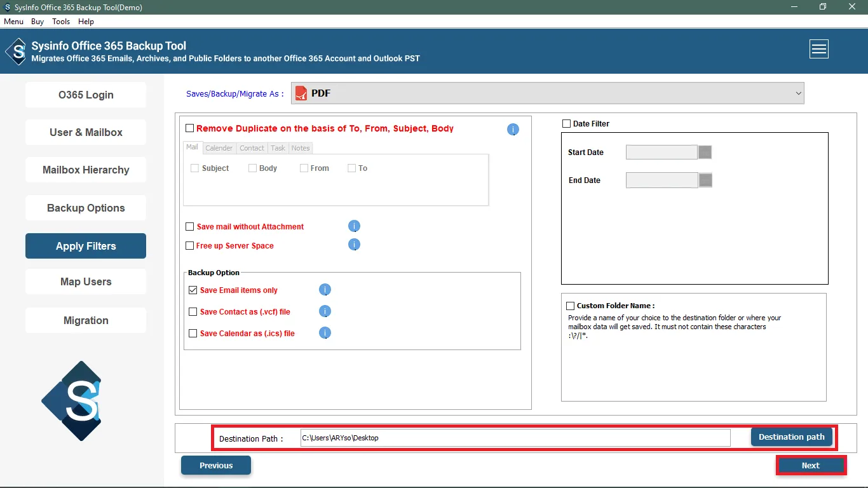This screenshot has height=488, width=868.
Task: Switch to the Calender tab
Action: click(x=219, y=148)
